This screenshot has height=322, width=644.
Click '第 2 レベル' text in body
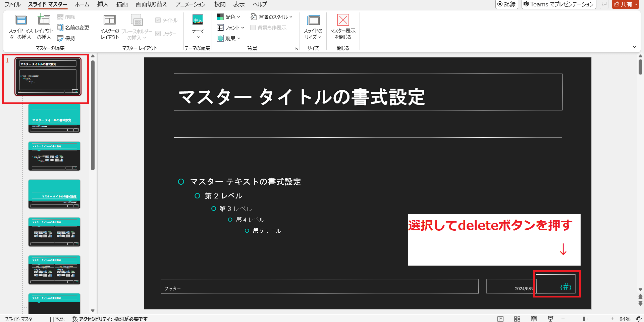223,196
